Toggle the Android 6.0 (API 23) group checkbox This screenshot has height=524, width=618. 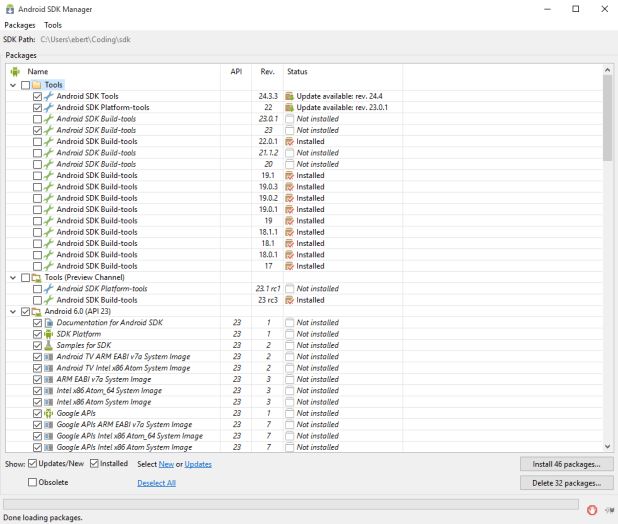point(26,312)
